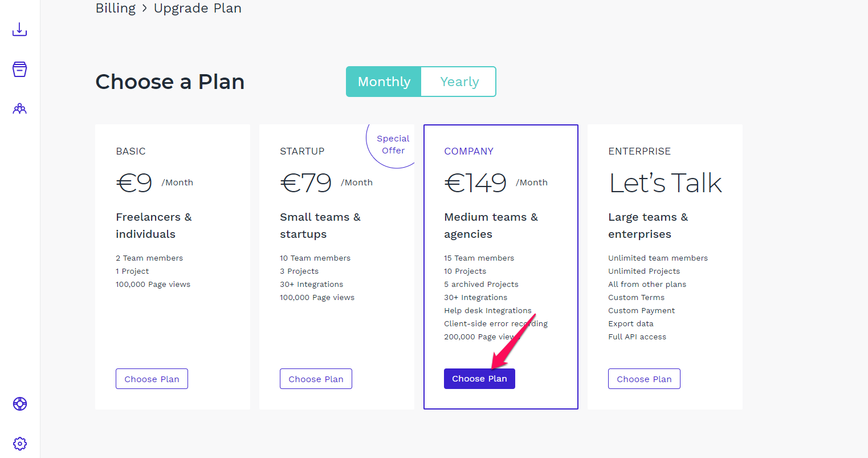Click the €79 Startup price
The width and height of the screenshot is (868, 458).
(x=306, y=183)
